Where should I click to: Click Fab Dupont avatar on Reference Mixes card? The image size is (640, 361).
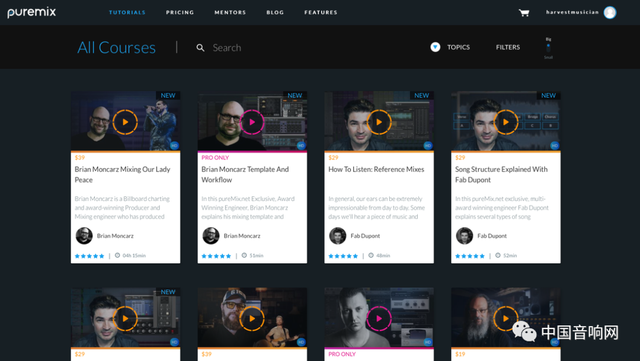point(338,236)
